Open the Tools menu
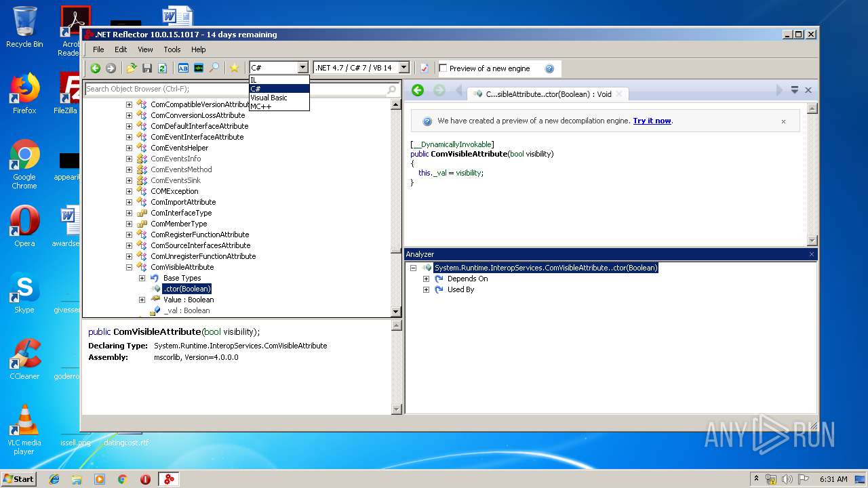The width and height of the screenshot is (868, 488). tap(172, 49)
